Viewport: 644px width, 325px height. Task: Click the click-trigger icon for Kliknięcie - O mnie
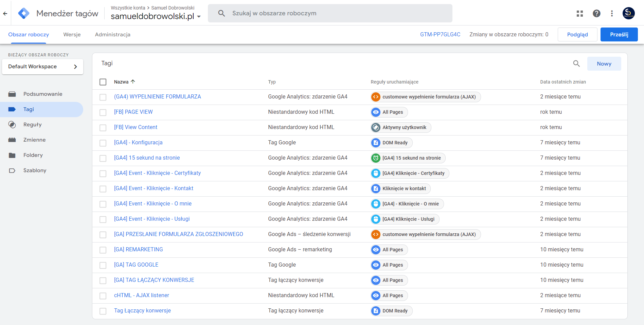[376, 204]
